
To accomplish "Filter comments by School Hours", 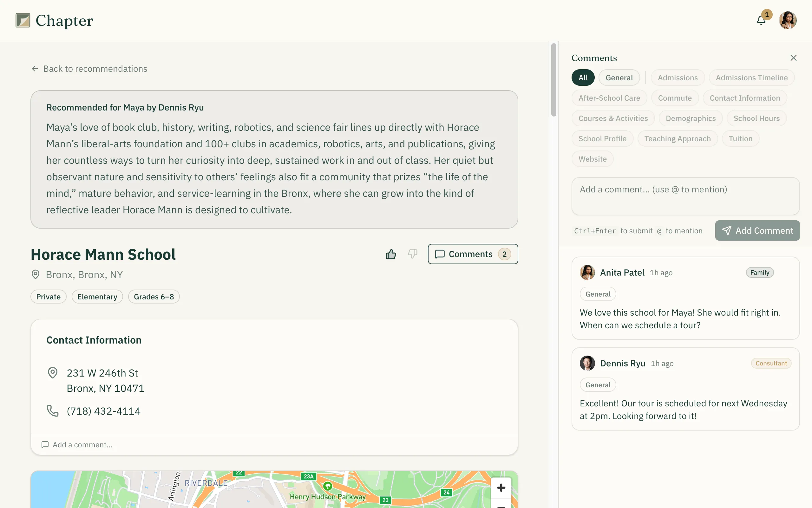I will tap(756, 118).
